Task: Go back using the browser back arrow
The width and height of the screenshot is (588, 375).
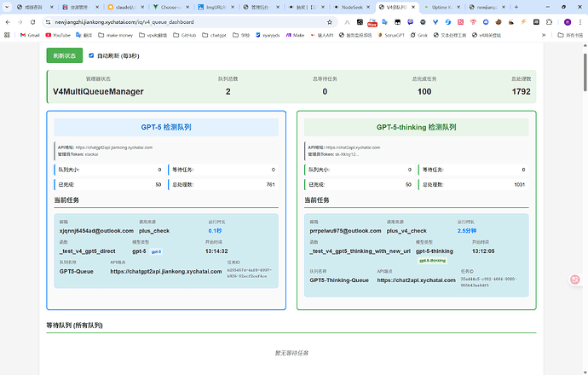Action: click(7, 21)
